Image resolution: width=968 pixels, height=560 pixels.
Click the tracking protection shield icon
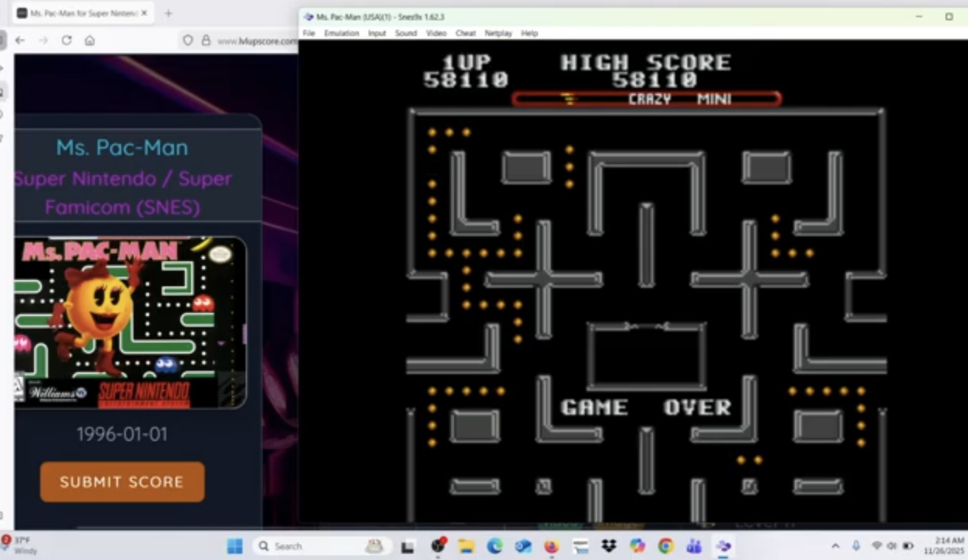point(188,40)
